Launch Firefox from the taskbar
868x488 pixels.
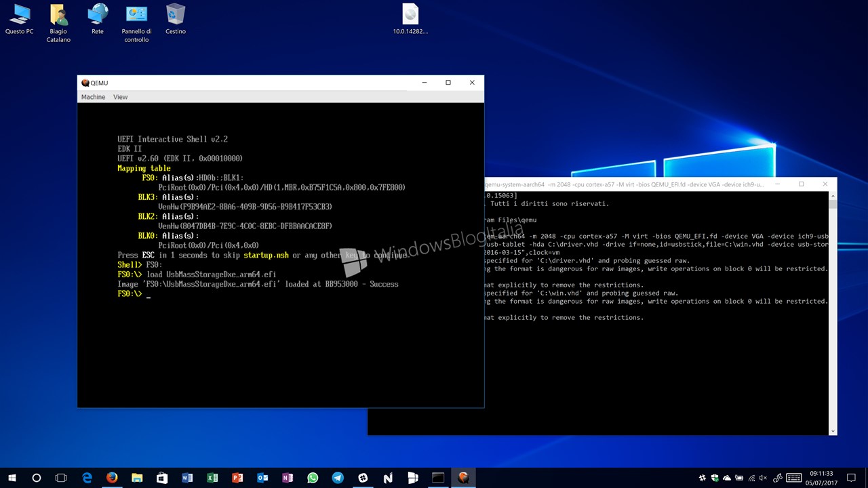click(x=112, y=478)
